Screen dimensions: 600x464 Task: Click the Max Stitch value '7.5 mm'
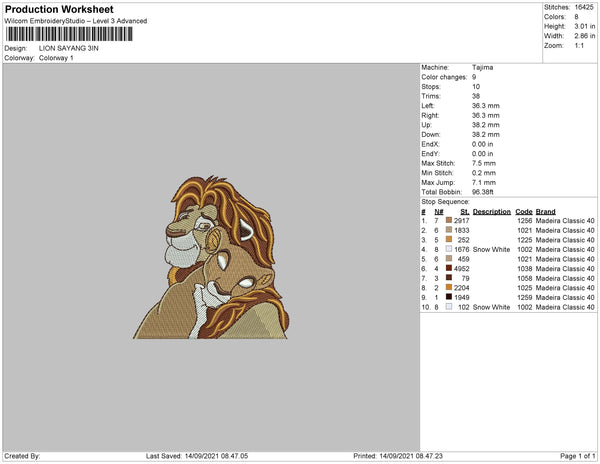click(x=484, y=163)
